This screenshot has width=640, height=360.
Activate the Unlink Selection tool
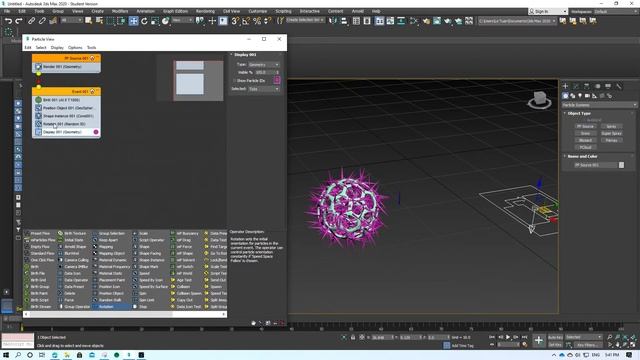point(42,20)
